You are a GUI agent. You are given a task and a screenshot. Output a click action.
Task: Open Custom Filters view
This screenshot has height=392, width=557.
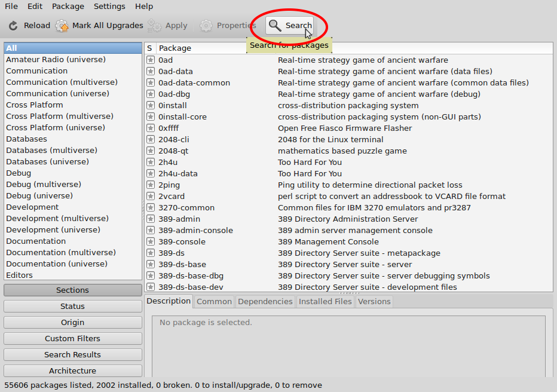click(x=73, y=338)
